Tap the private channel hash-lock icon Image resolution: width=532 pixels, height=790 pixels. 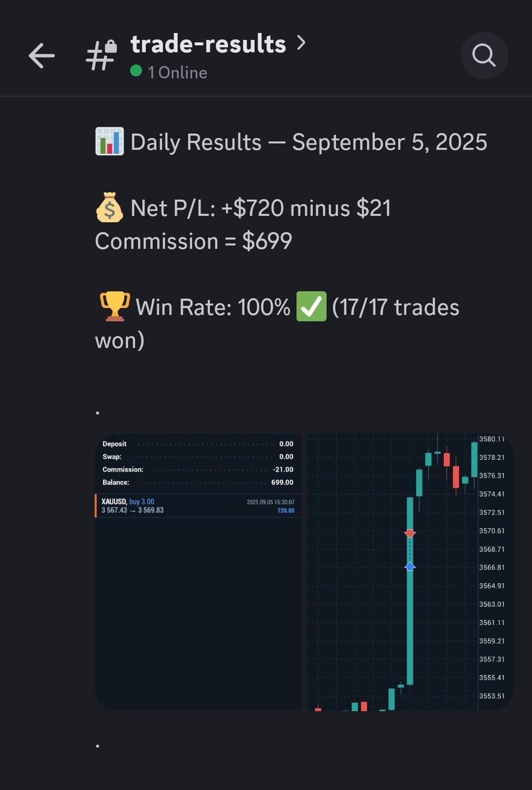101,55
